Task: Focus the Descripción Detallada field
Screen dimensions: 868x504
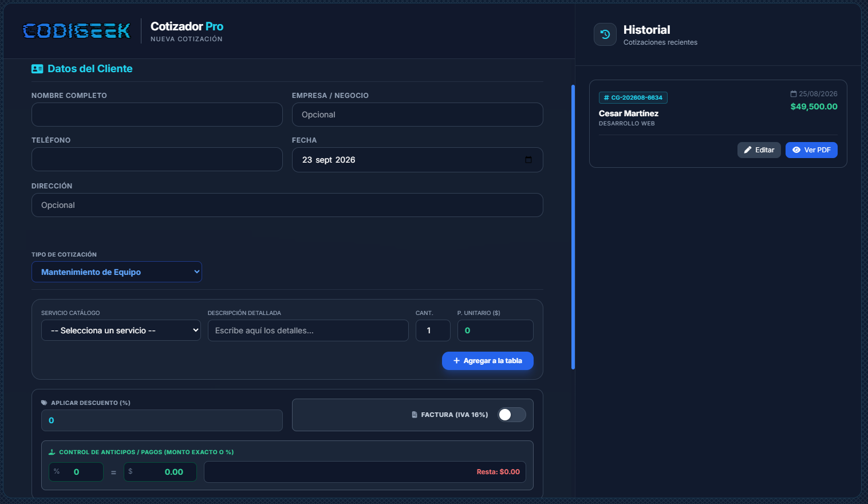Action: click(x=308, y=330)
